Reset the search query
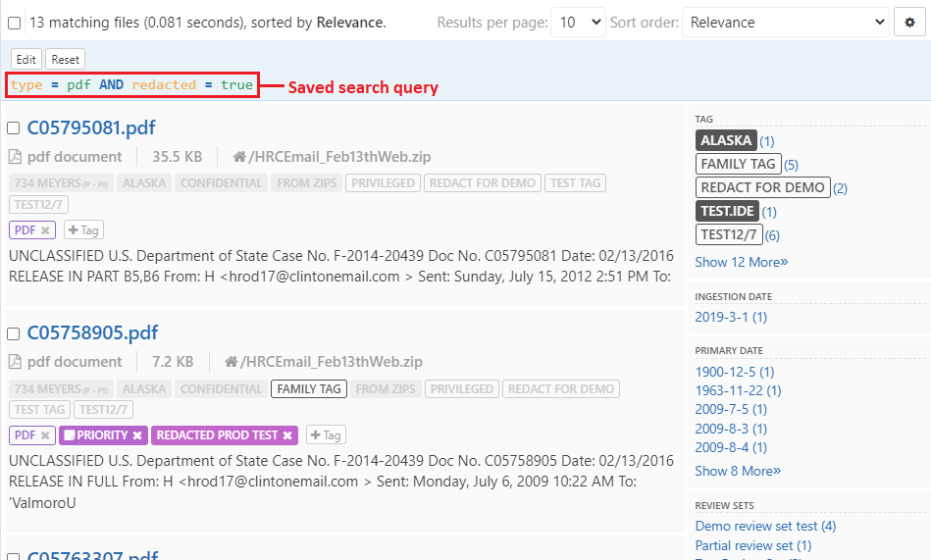931x560 pixels. click(66, 60)
